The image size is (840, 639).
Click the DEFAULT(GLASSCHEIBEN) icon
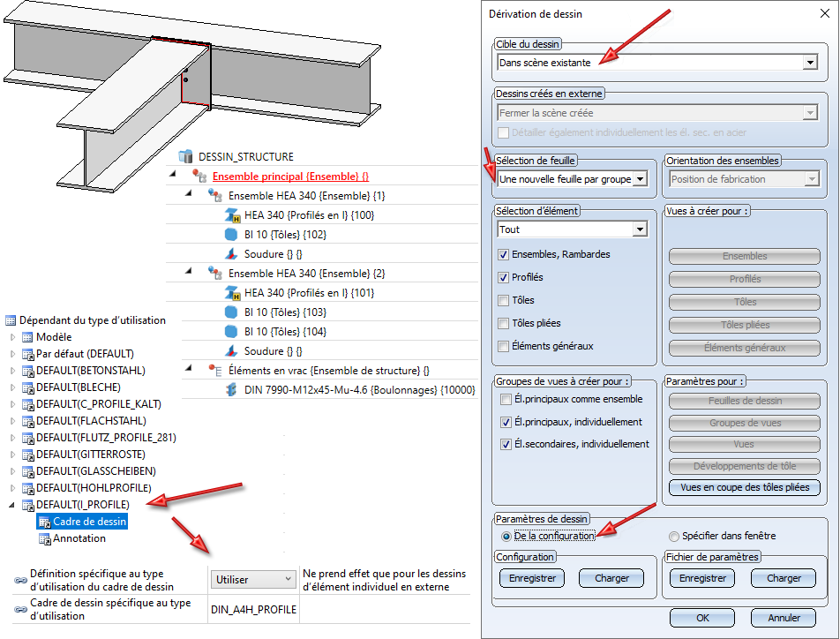click(x=28, y=471)
